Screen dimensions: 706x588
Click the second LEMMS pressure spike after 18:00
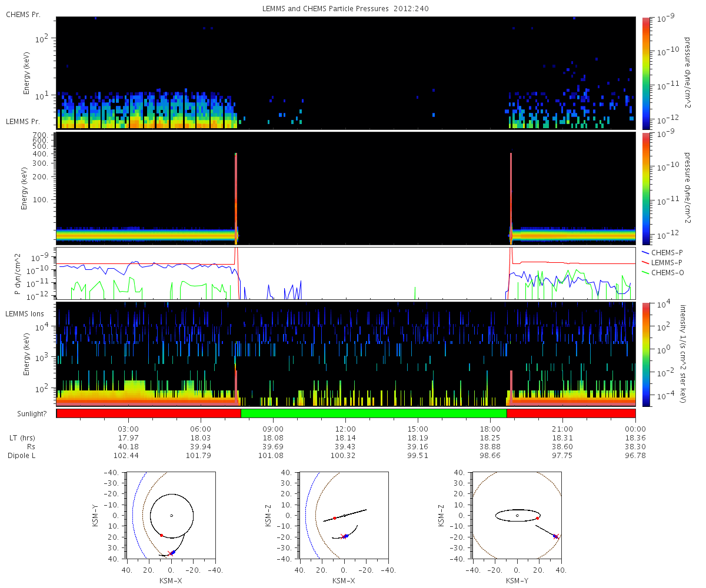[x=511, y=194]
